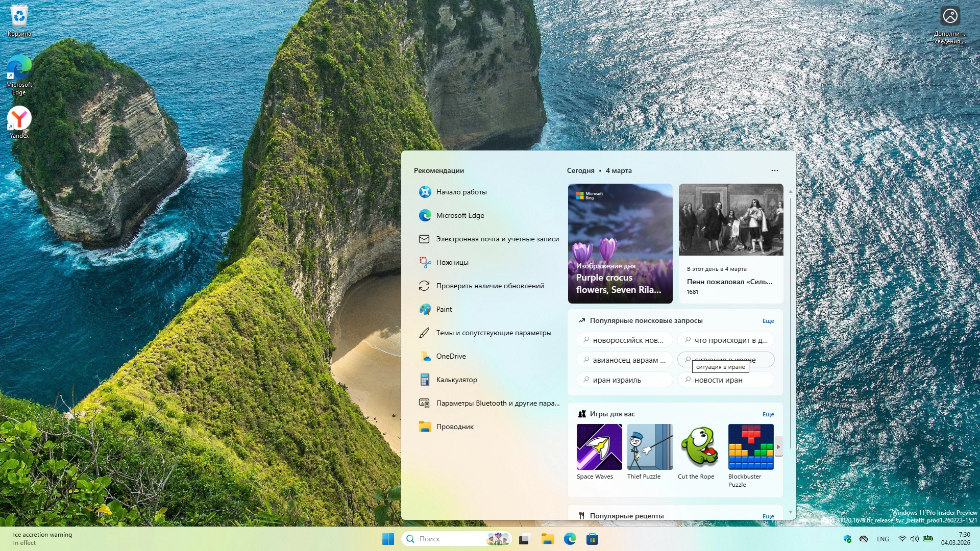Open Task View on the taskbar
Viewport: 980px width, 551px height.
525,539
